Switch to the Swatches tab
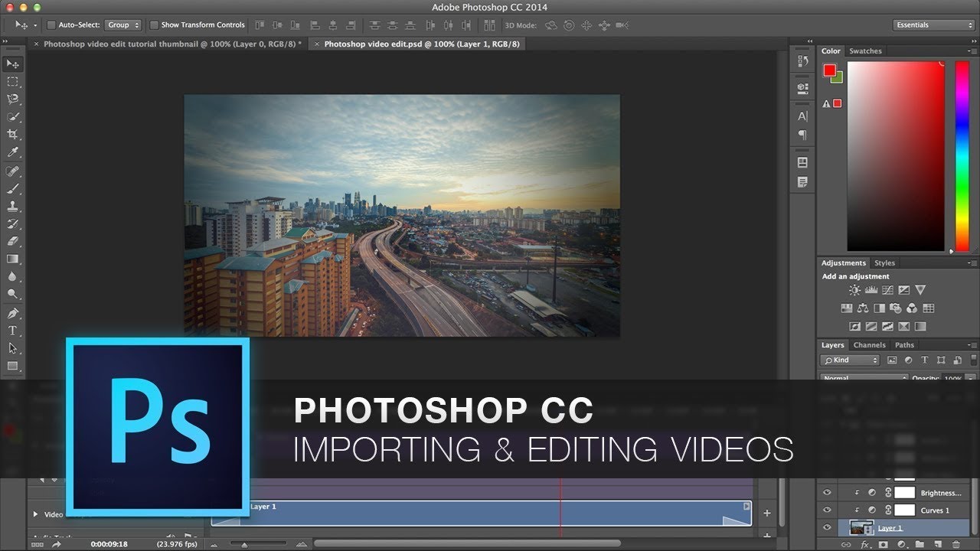Screen dimensions: 980x551 865,51
